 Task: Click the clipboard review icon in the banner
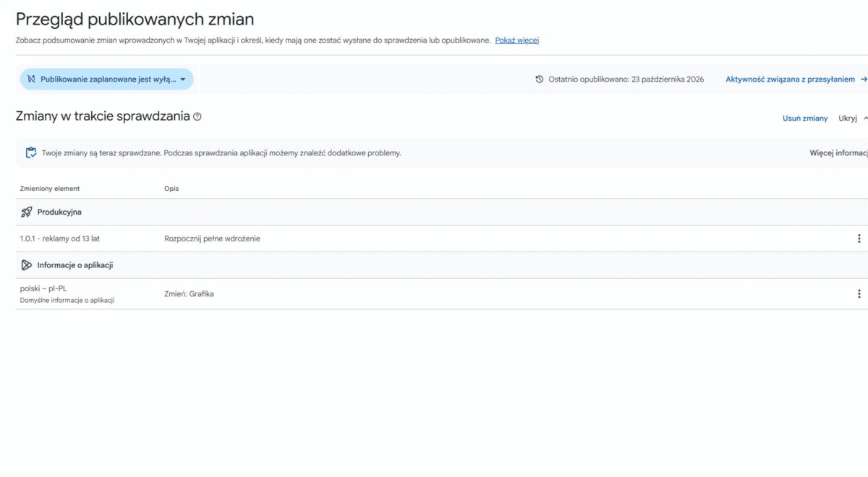click(x=31, y=153)
